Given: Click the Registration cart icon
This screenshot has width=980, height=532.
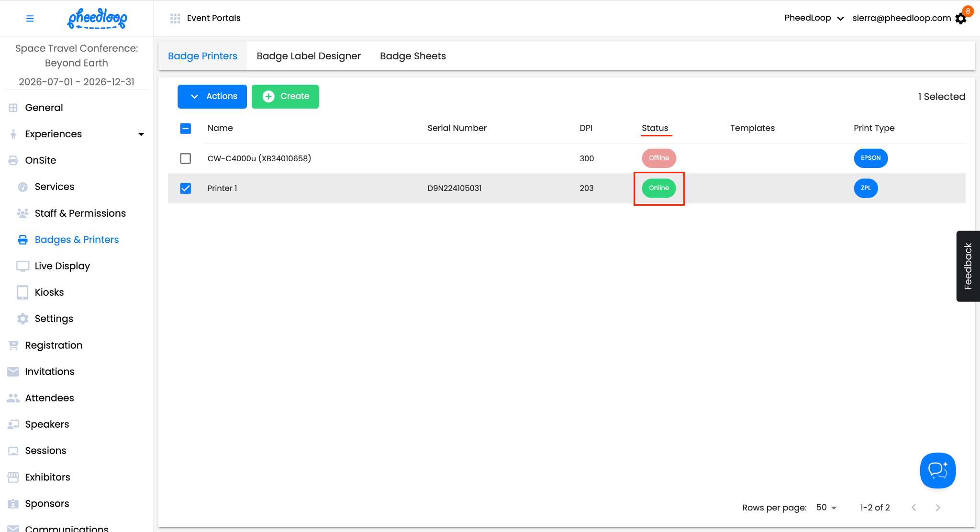Looking at the screenshot, I should pyautogui.click(x=13, y=345).
